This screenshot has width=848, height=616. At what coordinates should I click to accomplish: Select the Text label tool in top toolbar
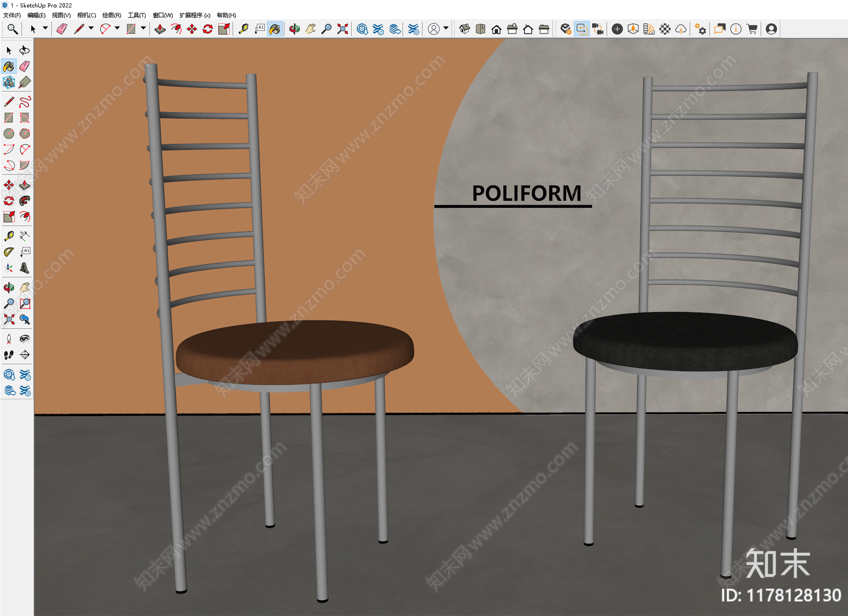pyautogui.click(x=260, y=29)
